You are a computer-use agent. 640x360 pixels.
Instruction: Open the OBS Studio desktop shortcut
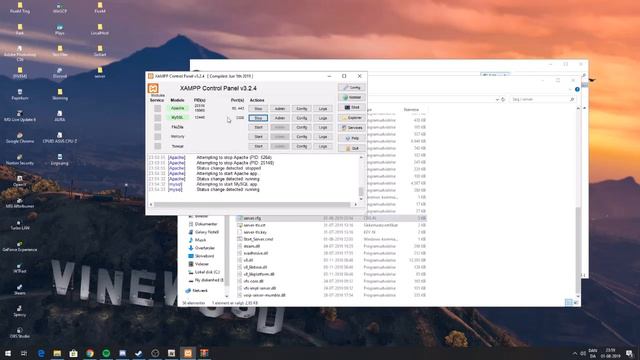point(20,332)
